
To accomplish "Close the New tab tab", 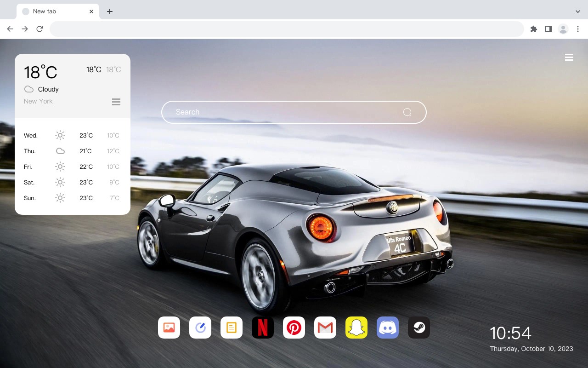I will pyautogui.click(x=91, y=11).
